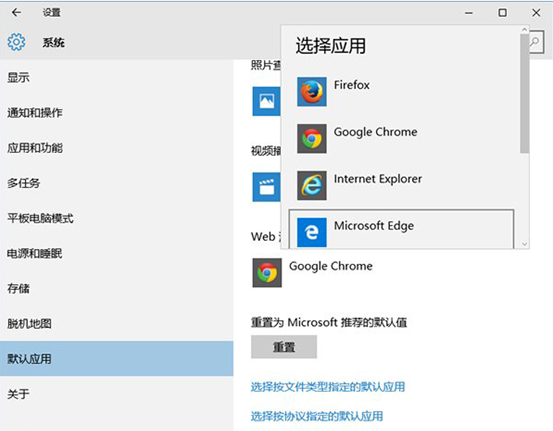This screenshot has width=553, height=431.
Task: Click the video player app icon
Action: [x=267, y=187]
